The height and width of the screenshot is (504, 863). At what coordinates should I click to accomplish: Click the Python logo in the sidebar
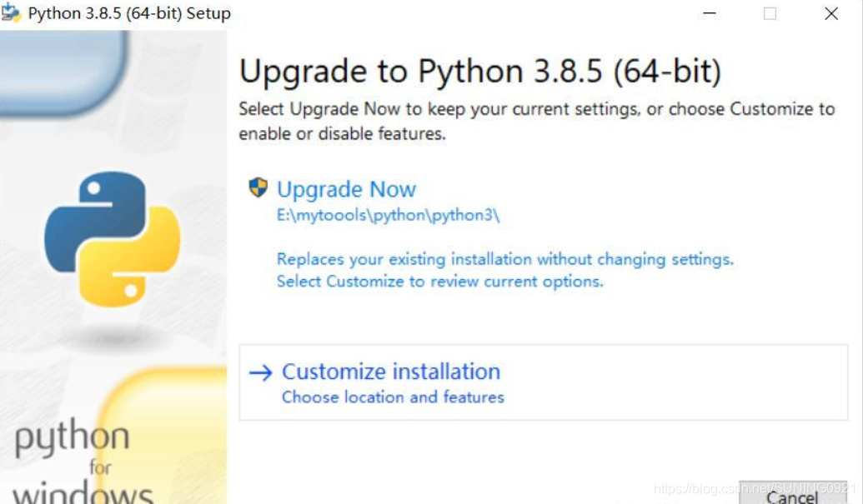pyautogui.click(x=113, y=239)
